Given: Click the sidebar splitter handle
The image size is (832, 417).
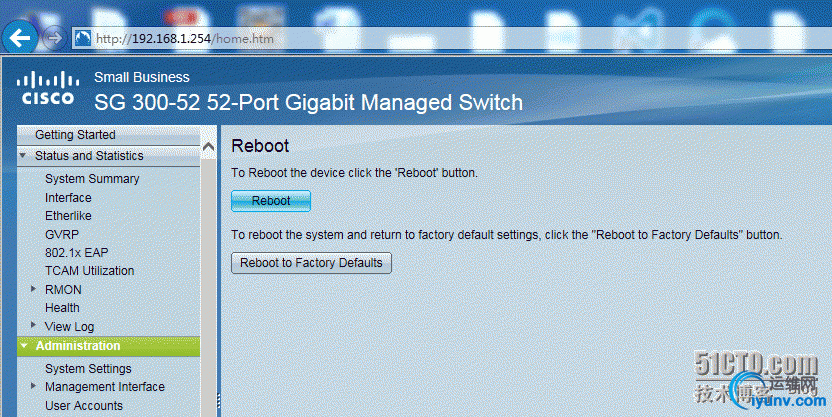Looking at the screenshot, I should [x=219, y=401].
